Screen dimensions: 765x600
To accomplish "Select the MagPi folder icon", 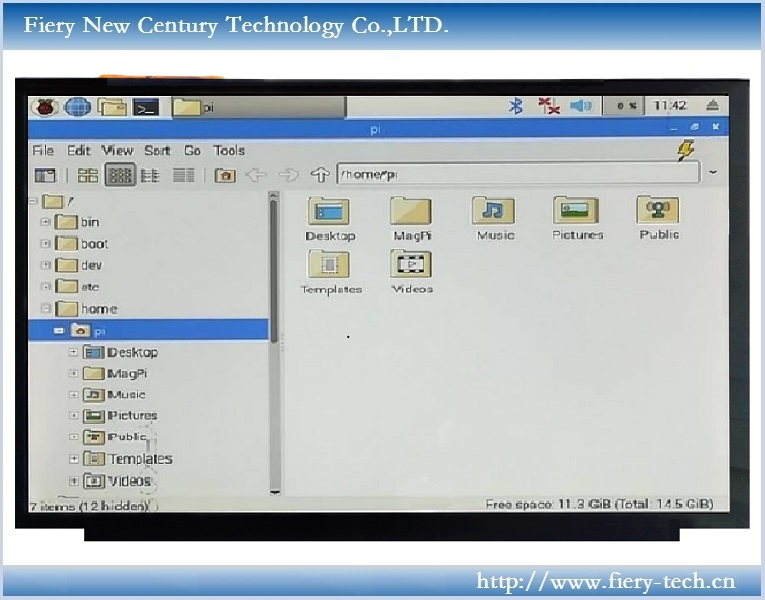I will (411, 219).
